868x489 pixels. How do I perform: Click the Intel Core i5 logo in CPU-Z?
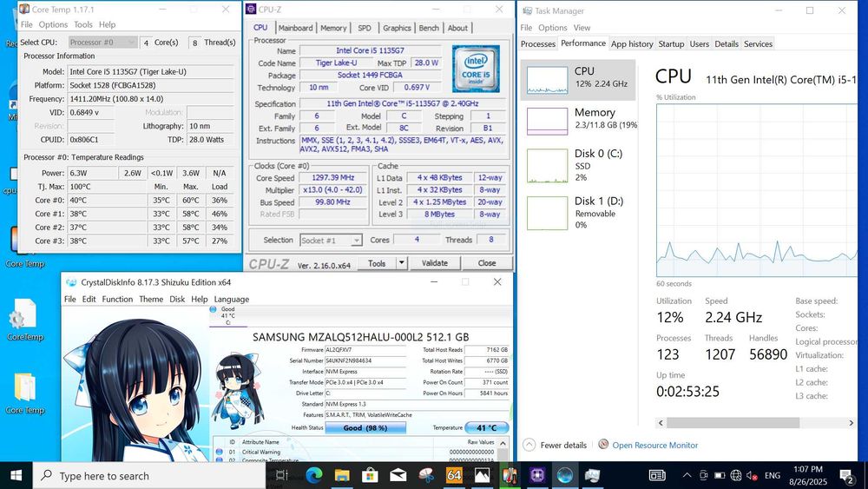point(476,69)
